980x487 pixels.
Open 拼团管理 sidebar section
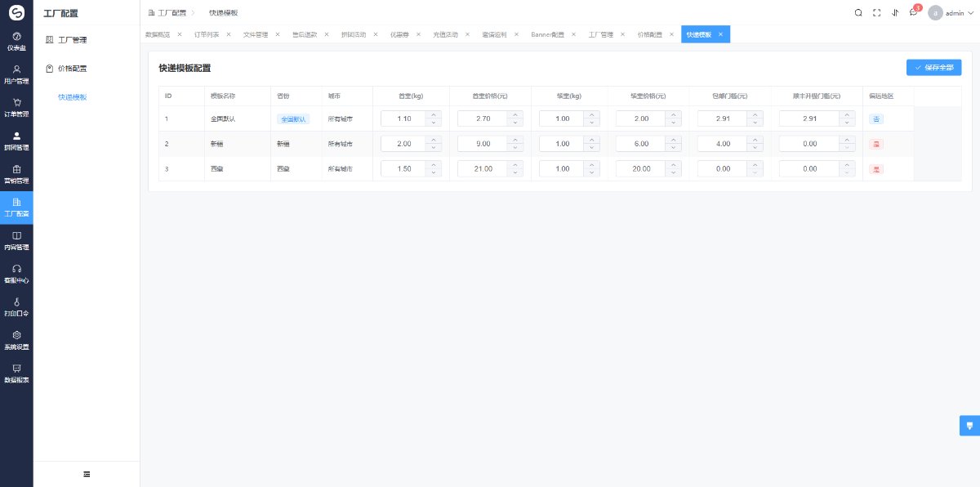coord(16,141)
